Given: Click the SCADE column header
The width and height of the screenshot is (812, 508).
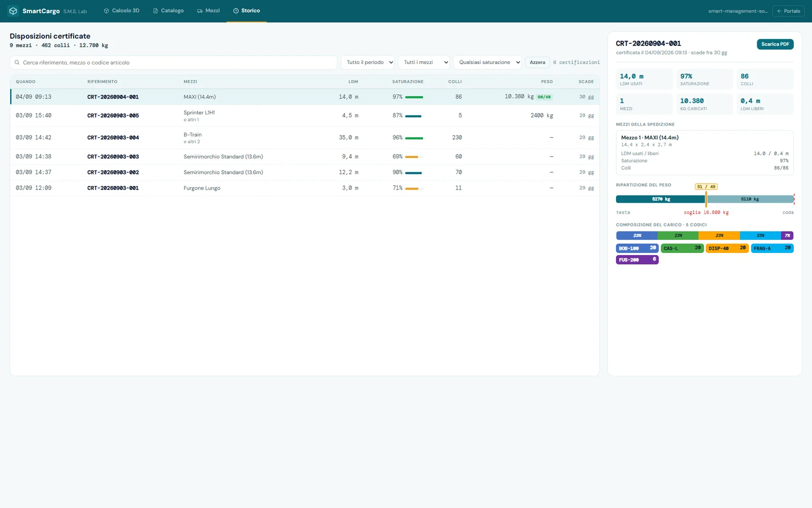Looking at the screenshot, I should pos(586,82).
